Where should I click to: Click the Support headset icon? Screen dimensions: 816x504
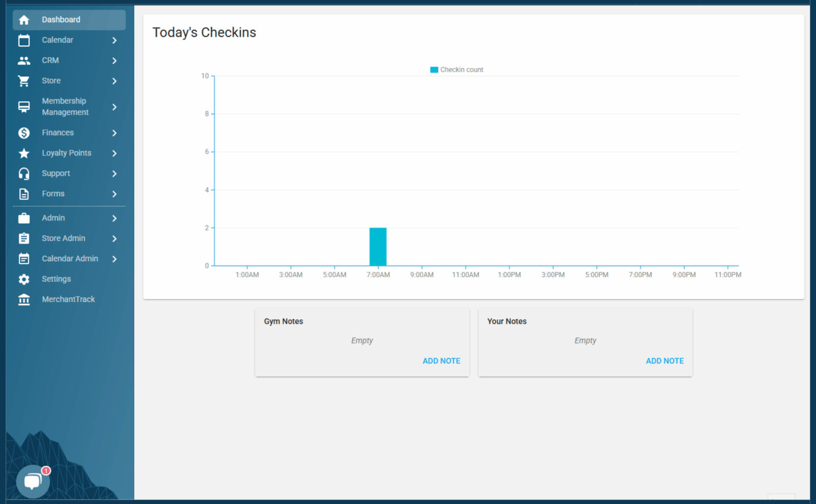pos(24,173)
